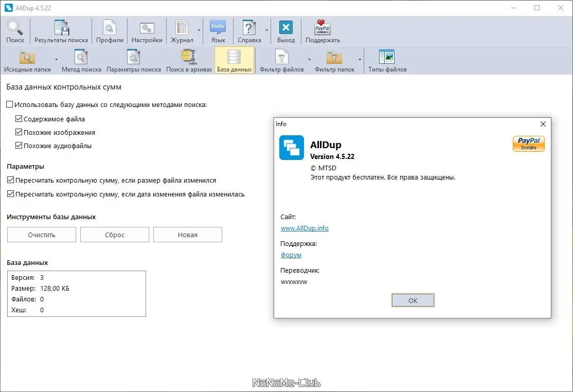Image resolution: width=573 pixels, height=392 pixels.
Task: Select the База данных toolbar item
Action: [x=234, y=61]
